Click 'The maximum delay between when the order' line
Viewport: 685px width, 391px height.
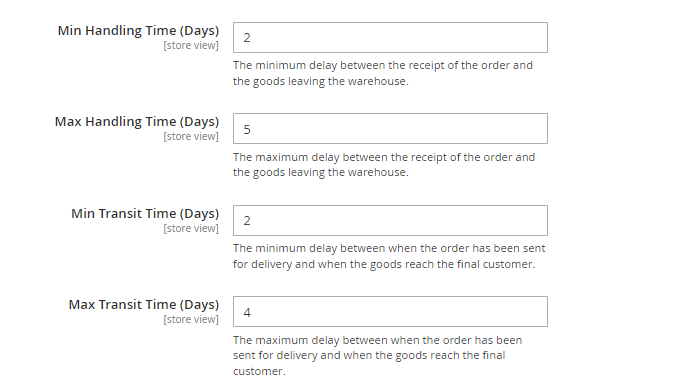(x=377, y=340)
